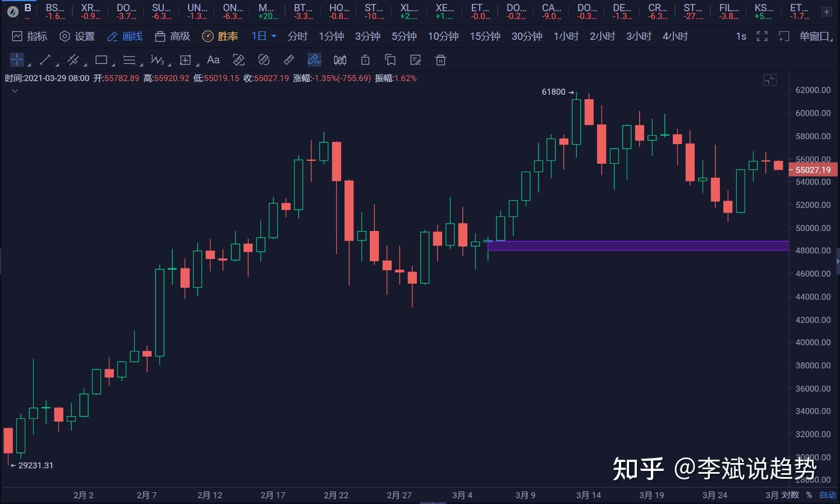Switch to the 30分钟 timeframe
The width and height of the screenshot is (840, 504).
[527, 36]
